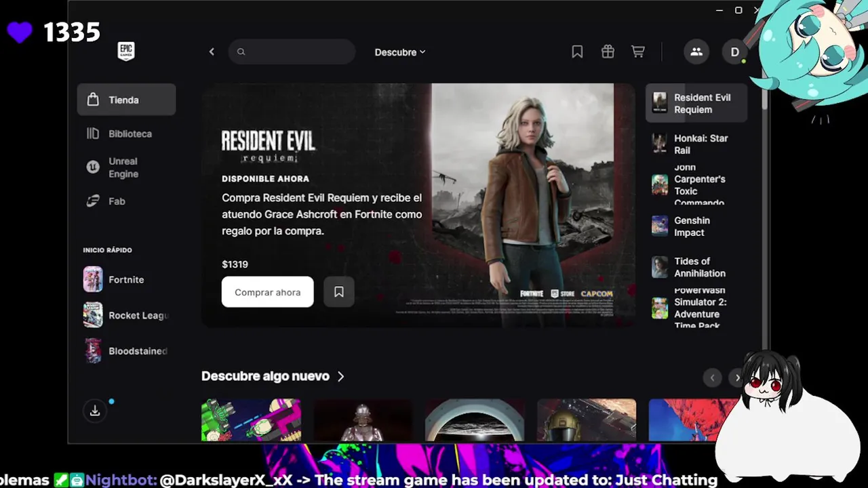Select John Carpenter's Toxic Commando entry

(696, 185)
